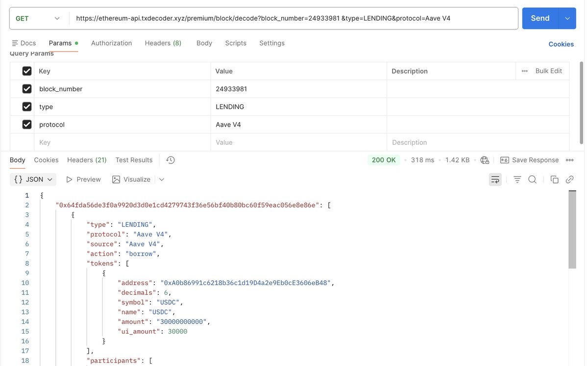This screenshot has height=366, width=588.
Task: Open the GET method dropdown
Action: coord(38,18)
